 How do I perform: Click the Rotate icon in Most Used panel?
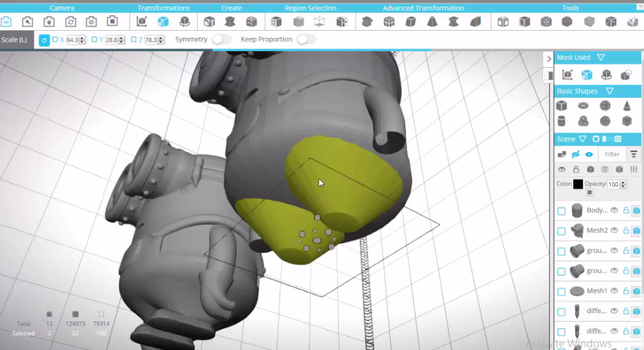pos(606,75)
